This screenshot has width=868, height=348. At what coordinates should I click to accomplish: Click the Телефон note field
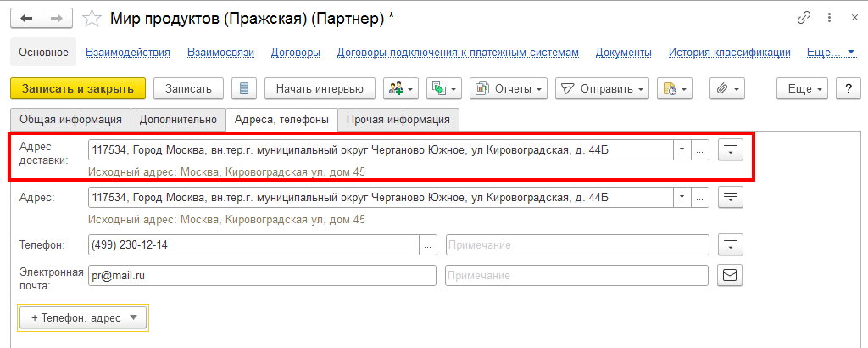coord(576,244)
